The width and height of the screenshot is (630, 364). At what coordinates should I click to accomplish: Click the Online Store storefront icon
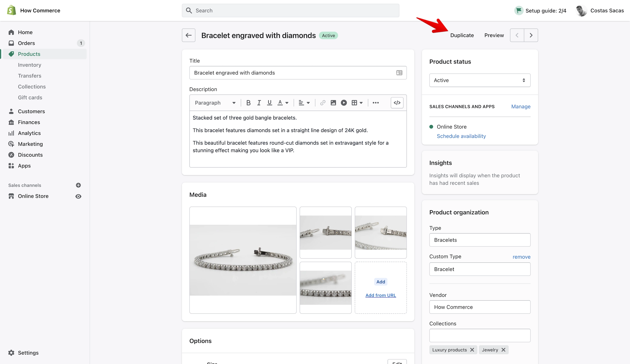pos(11,196)
